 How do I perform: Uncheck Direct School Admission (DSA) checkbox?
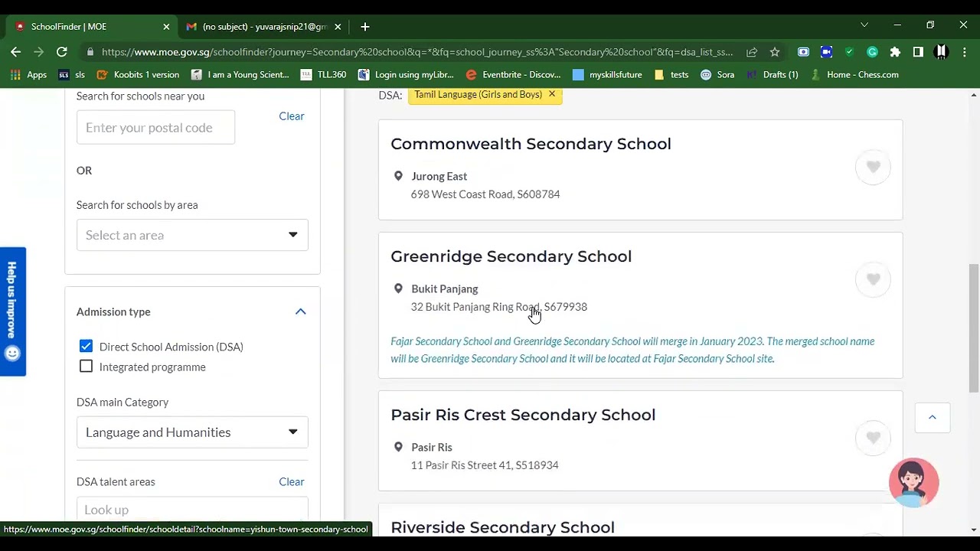click(x=86, y=347)
